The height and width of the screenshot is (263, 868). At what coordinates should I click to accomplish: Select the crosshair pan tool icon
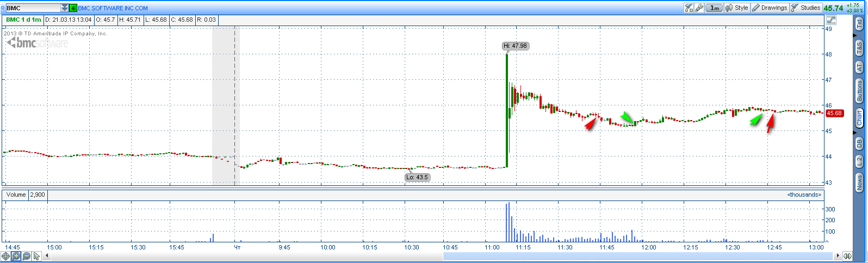pos(6,256)
